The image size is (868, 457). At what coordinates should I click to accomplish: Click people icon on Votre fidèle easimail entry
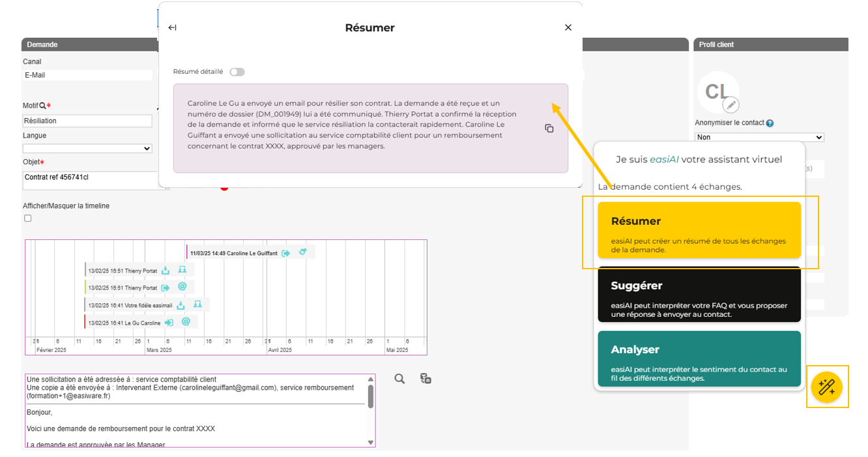pos(197,304)
